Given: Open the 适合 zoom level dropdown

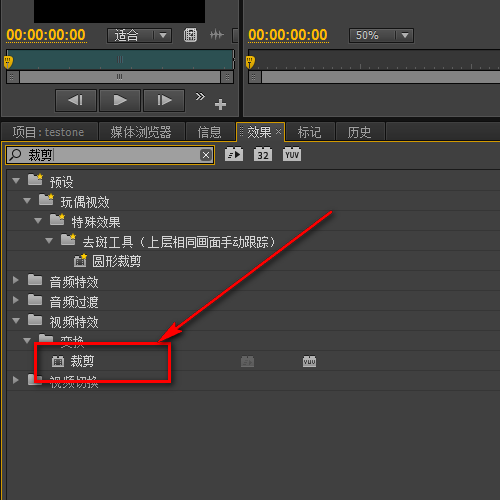Looking at the screenshot, I should click(x=139, y=35).
